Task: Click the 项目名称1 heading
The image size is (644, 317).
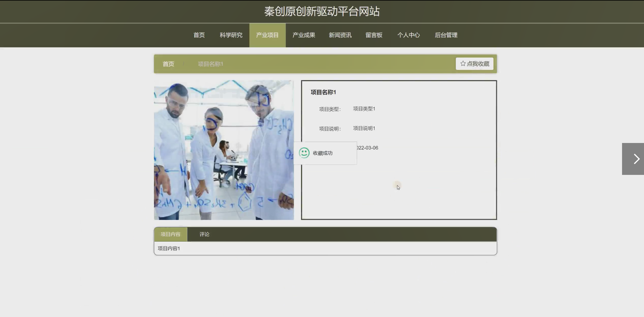Action: [323, 92]
